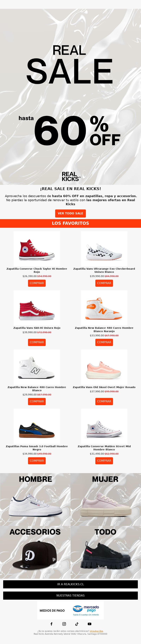Open the NUESTRAS TIENDAS bar
This screenshot has width=141, height=644.
pos(70,595)
